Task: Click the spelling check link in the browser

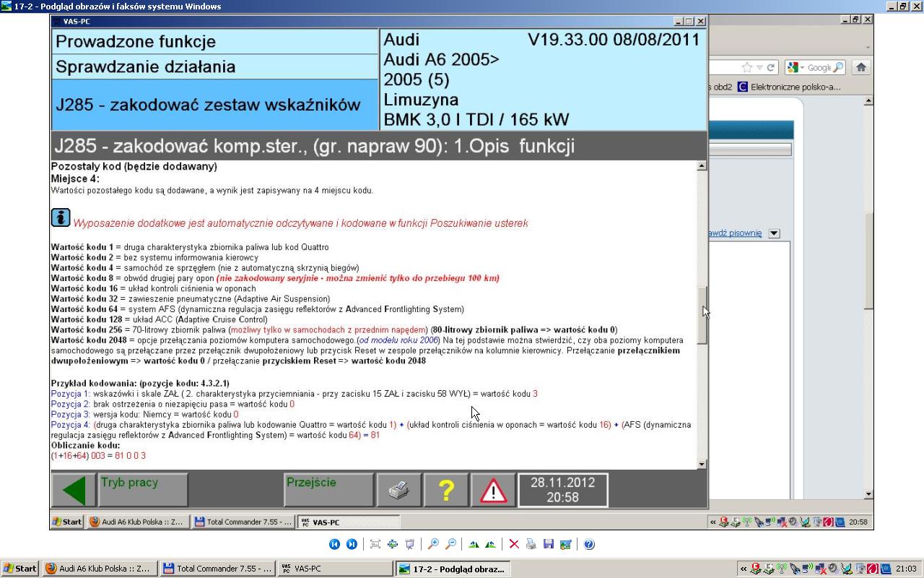Action: 735,233
